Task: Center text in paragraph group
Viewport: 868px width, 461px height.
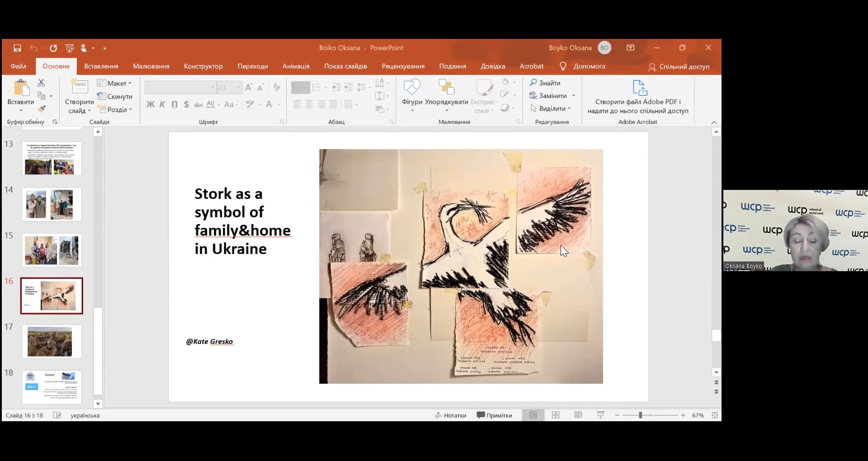Action: (x=309, y=104)
